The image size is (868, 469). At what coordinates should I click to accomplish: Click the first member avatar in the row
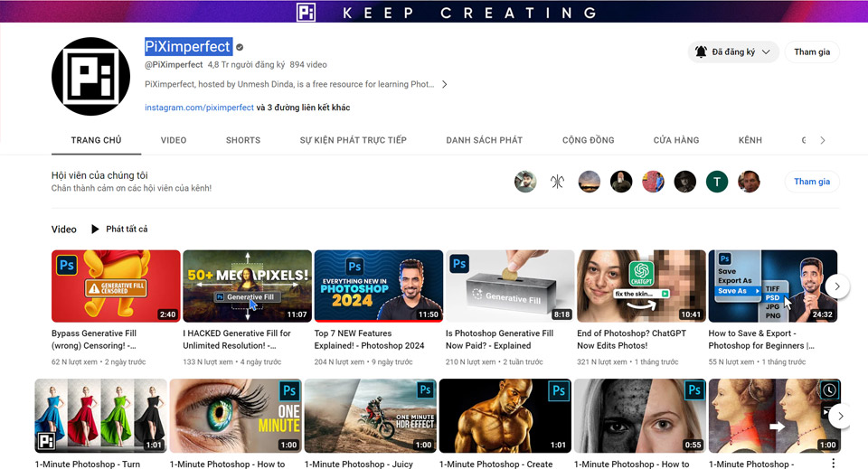pyautogui.click(x=525, y=182)
